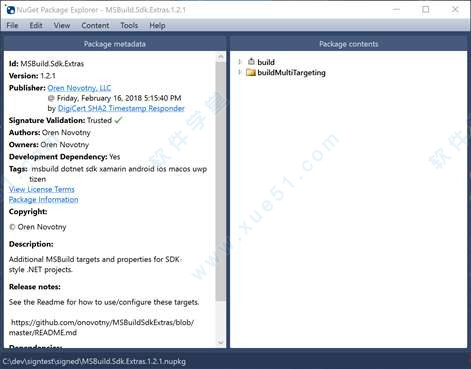Close the NuGet Package Explorer window
Viewport: 471px width, 369px height.
click(x=455, y=10)
